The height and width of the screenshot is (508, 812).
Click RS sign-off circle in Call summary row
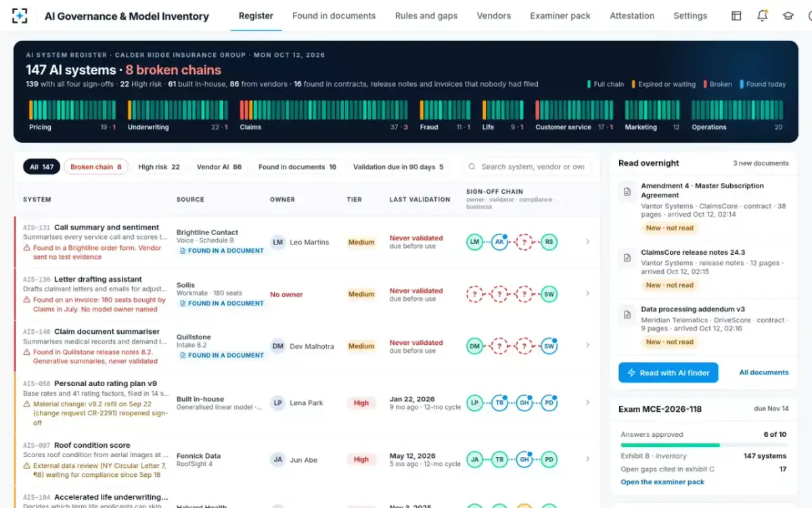(x=549, y=242)
